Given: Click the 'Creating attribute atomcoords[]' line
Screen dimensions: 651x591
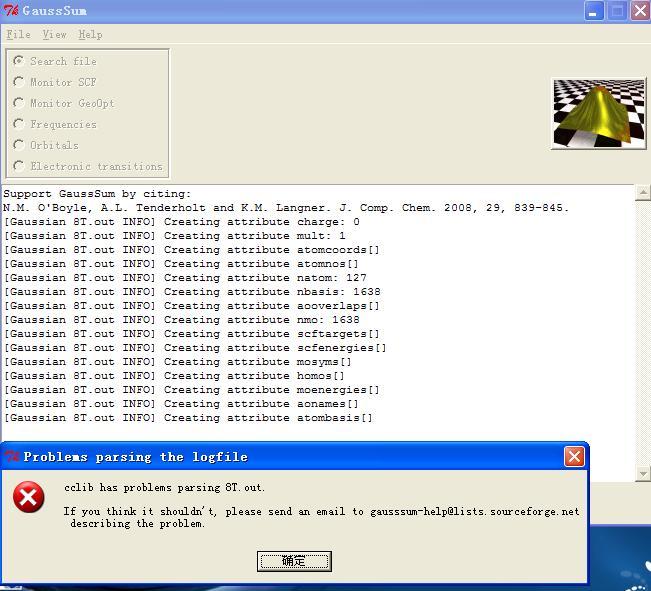Looking at the screenshot, I should [x=191, y=250].
